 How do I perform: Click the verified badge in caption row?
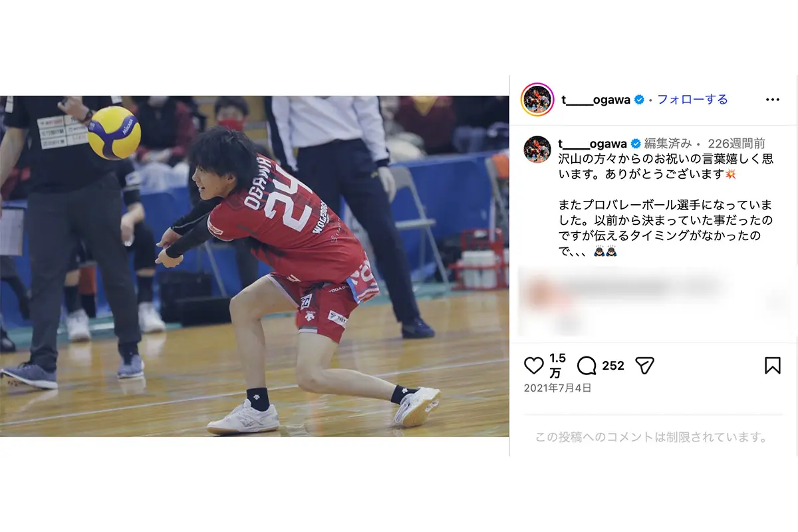[635, 144]
